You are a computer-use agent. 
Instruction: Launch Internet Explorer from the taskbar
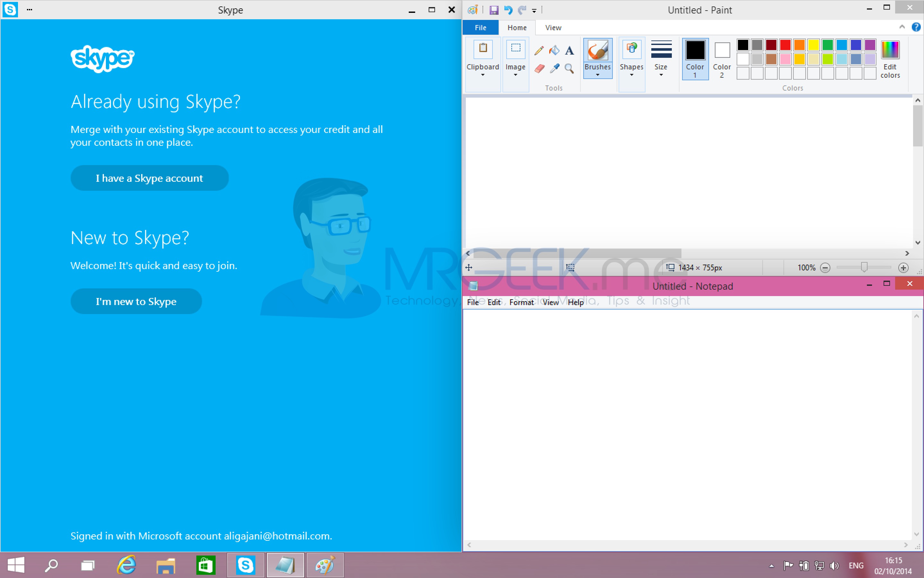point(126,565)
